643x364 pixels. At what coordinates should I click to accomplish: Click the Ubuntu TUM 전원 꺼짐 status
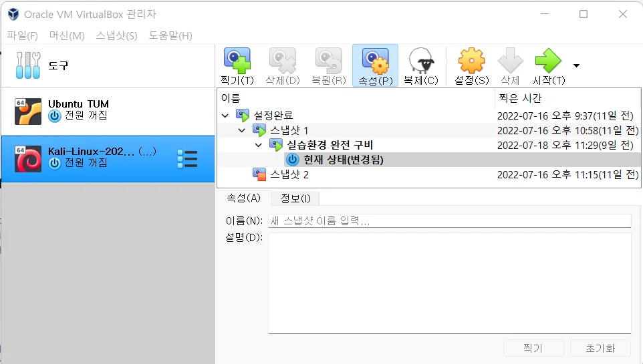(86, 116)
